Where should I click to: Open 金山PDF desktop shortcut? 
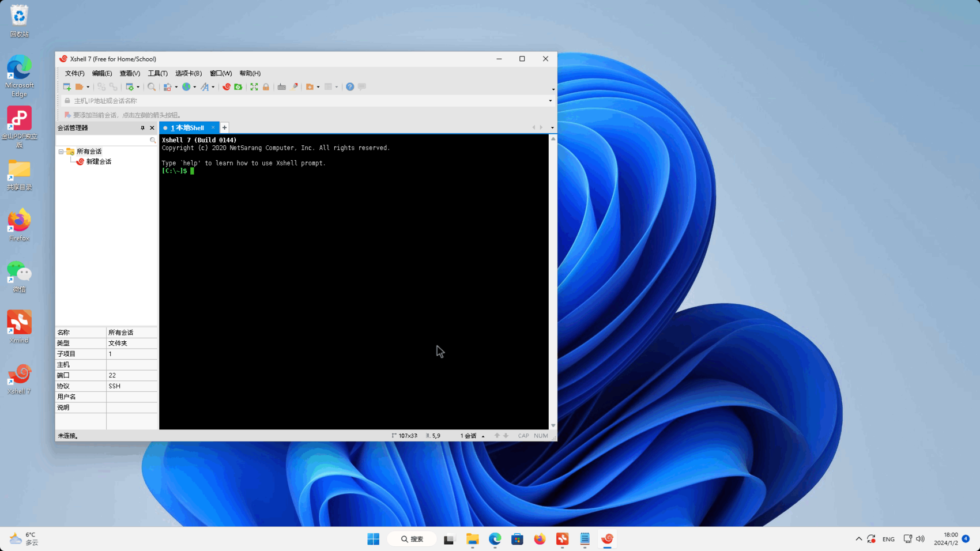pos(19,127)
